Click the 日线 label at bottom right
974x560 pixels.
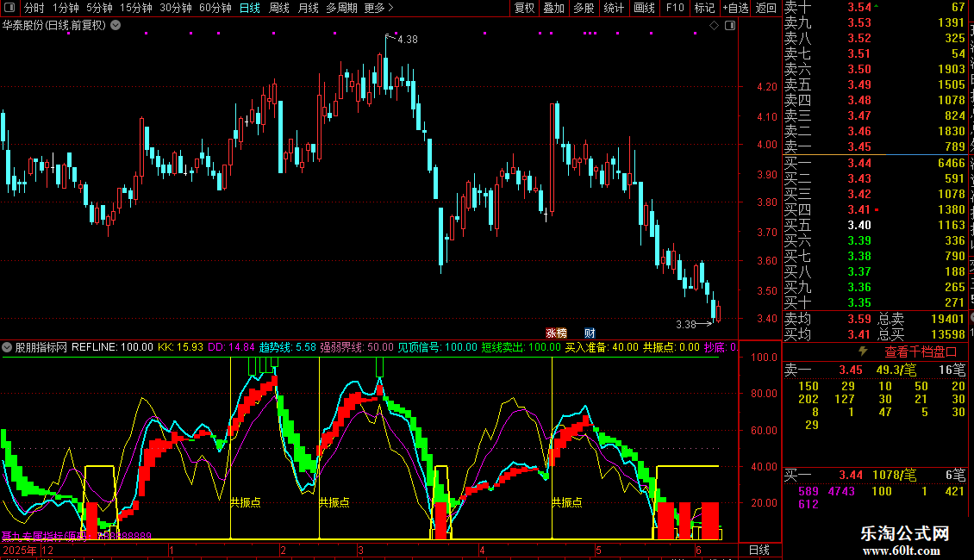pos(759,550)
